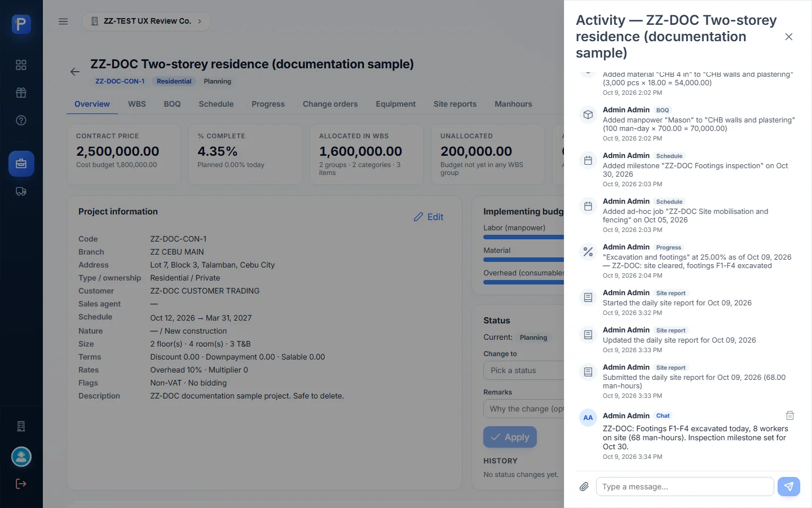Click the Unallocated budget card
Image resolution: width=812 pixels, height=508 pixels.
click(488, 154)
